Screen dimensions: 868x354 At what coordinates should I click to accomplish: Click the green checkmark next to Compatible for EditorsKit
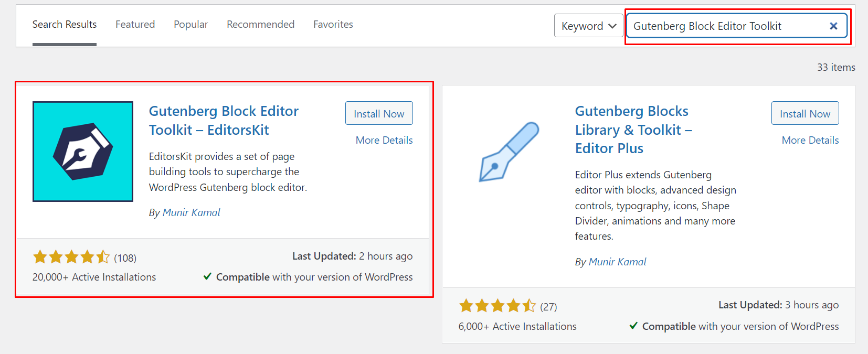coord(207,276)
